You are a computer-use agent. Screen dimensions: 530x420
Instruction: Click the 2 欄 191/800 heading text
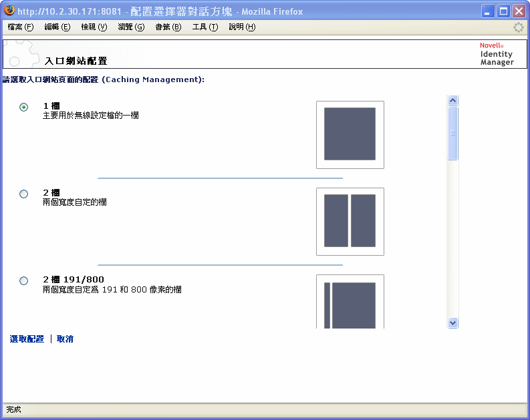click(x=74, y=280)
